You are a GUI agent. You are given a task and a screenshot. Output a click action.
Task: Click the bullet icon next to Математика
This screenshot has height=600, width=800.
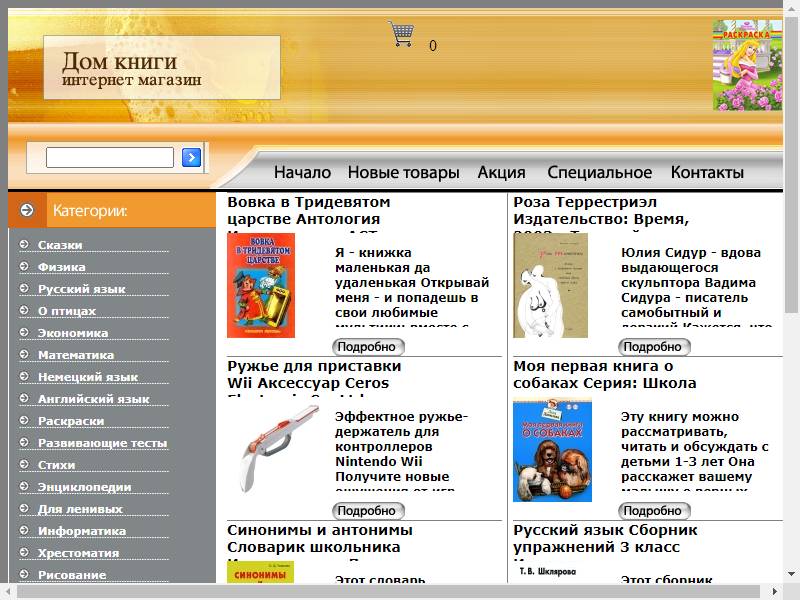pyautogui.click(x=24, y=354)
